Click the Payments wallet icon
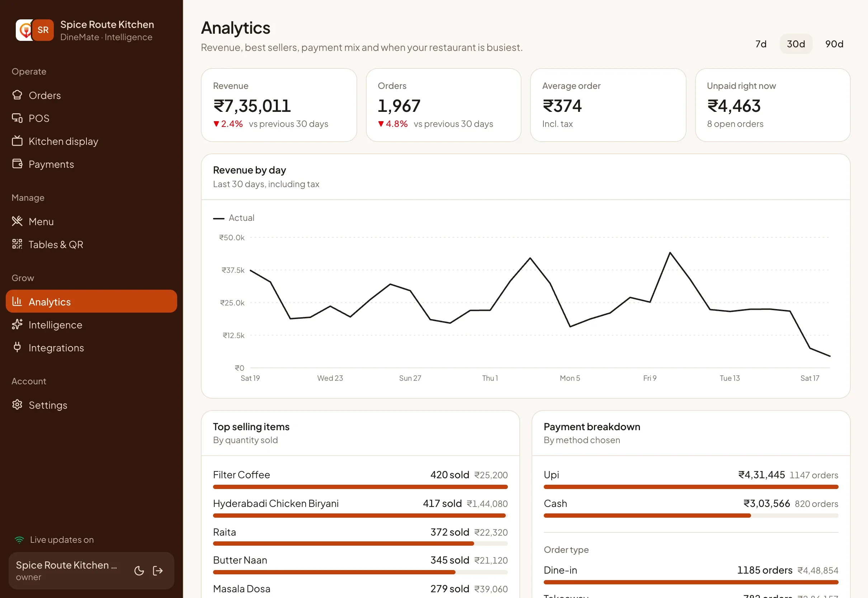This screenshot has height=598, width=868. pos(17,164)
